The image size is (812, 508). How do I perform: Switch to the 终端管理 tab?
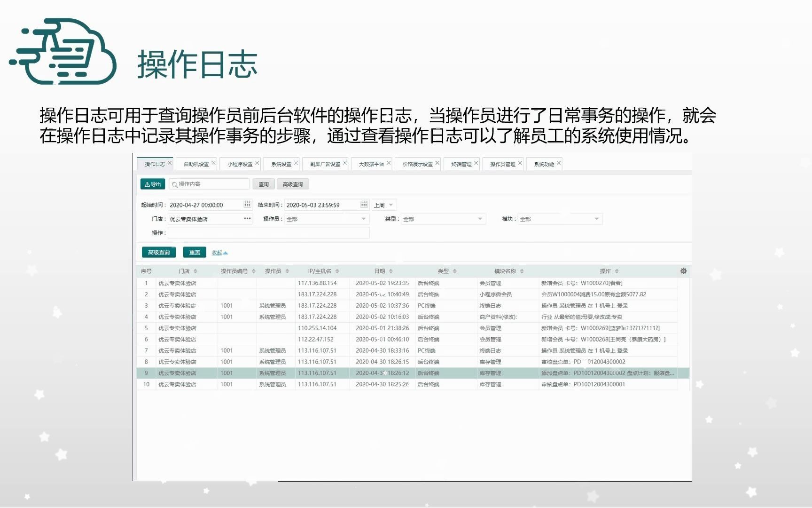point(461,164)
